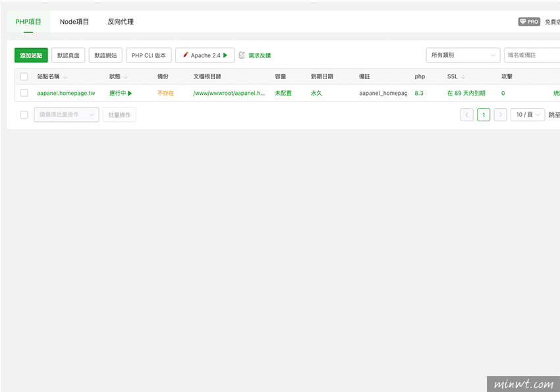Open the SSL 在 89 天內到期 link
Image resolution: width=560 pixels, height=392 pixels.
tap(466, 93)
